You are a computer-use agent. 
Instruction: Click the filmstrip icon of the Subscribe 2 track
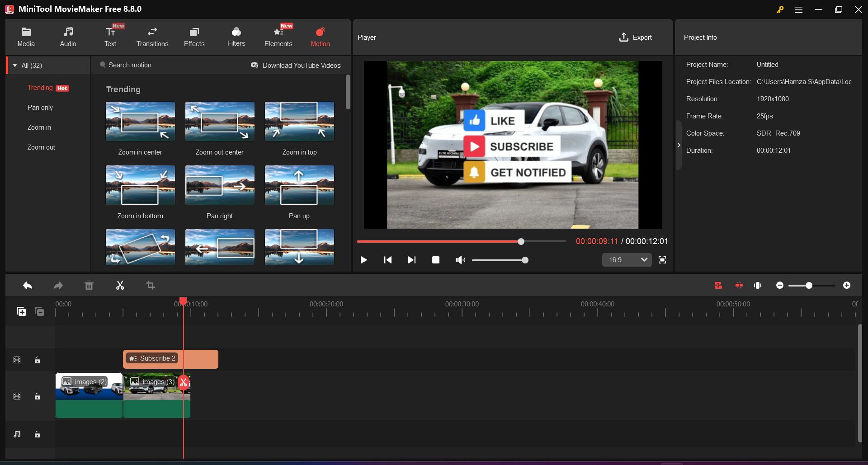tap(17, 360)
